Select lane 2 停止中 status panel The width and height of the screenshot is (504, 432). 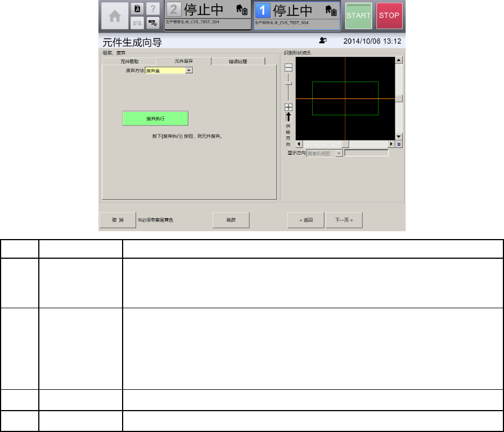[207, 15]
